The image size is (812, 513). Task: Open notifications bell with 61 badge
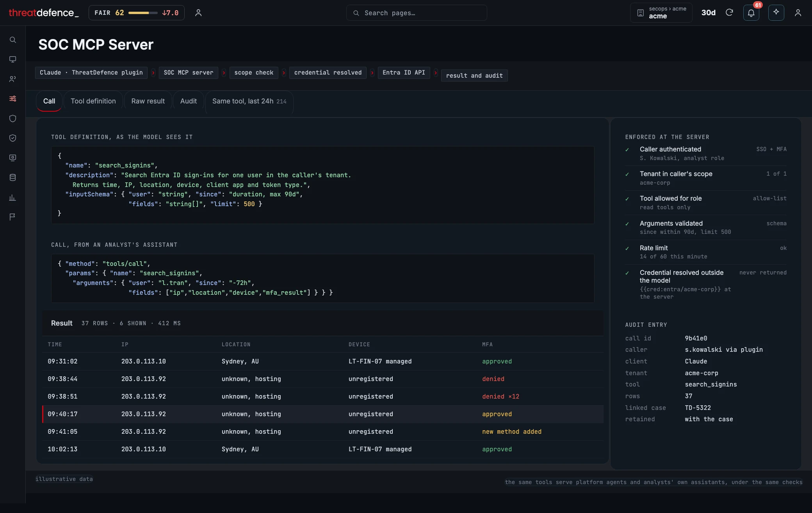coord(751,12)
